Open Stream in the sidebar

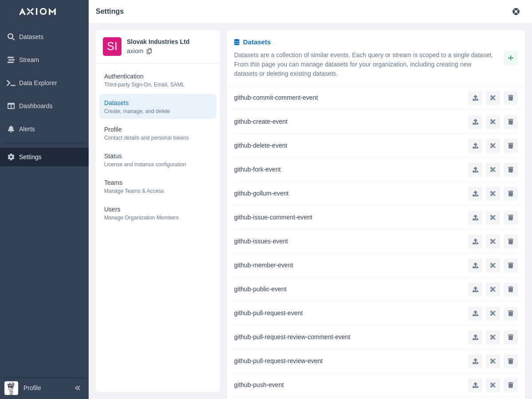pyautogui.click(x=29, y=60)
